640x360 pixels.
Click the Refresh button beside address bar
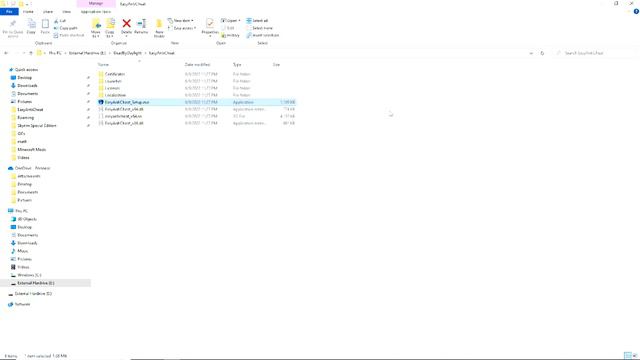click(542, 53)
